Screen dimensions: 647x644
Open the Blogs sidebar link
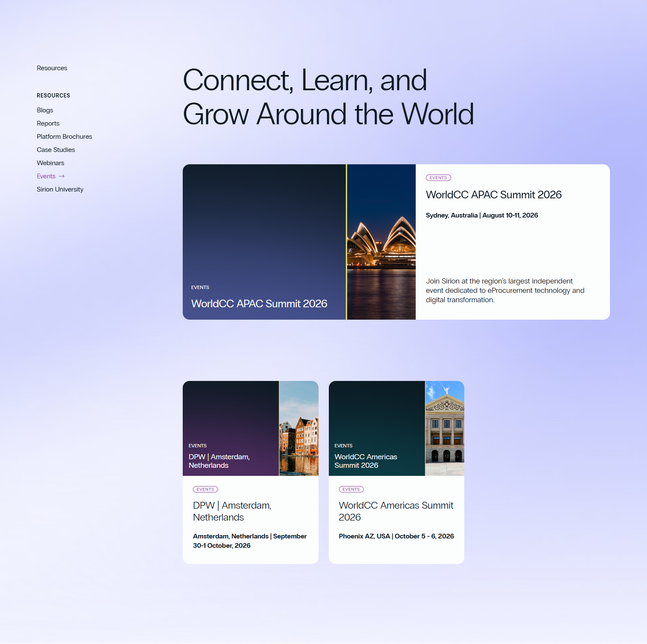coord(45,110)
